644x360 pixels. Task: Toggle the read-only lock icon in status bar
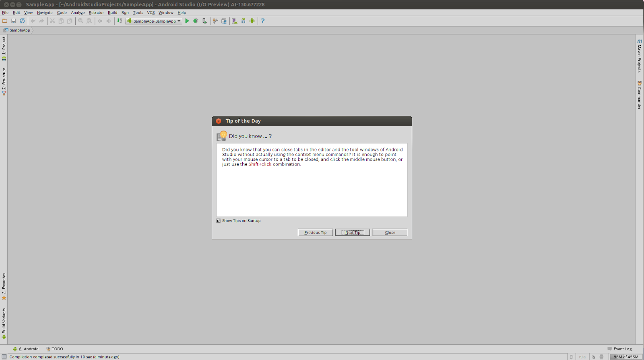[593, 357]
